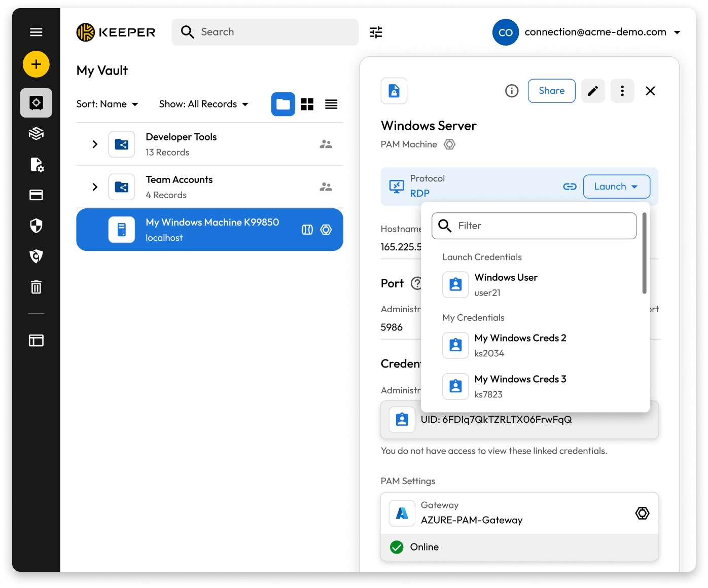
Task: Open the payment cards sidebar icon
Action: pyautogui.click(x=36, y=195)
